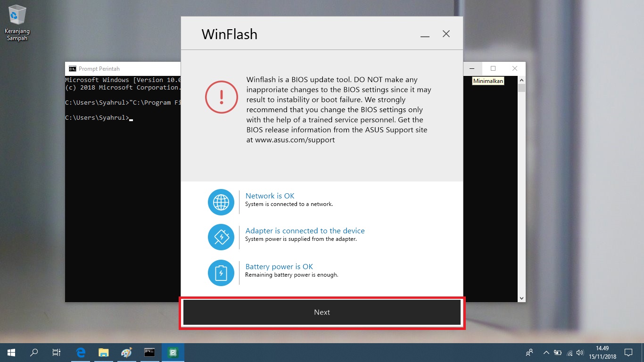
Task: Maximize the Prompt Perintah window
Action: (x=493, y=68)
